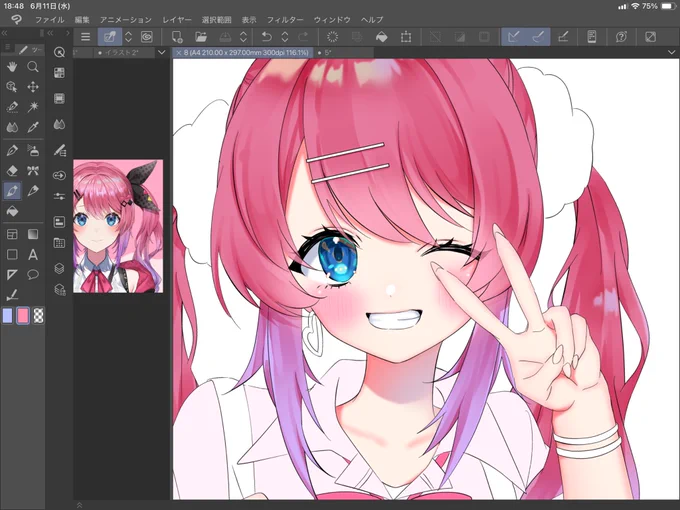Close the A4 210.00 x 297.00mm canvas tab

pos(178,52)
